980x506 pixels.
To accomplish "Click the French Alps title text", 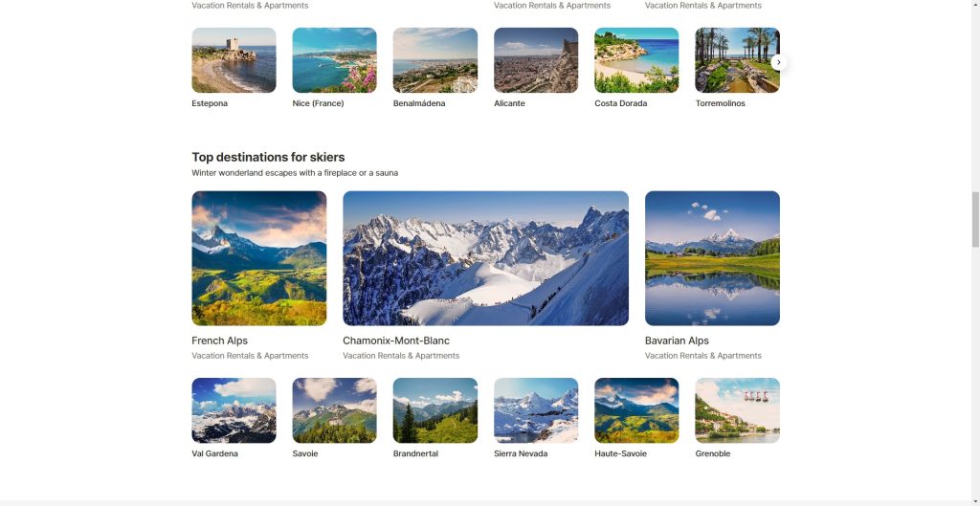I will (x=219, y=341).
